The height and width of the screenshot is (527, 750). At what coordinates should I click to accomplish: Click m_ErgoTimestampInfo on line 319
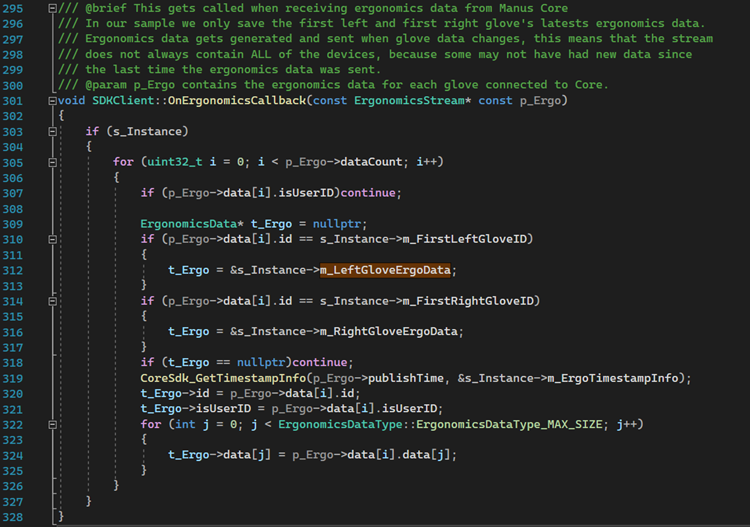pyautogui.click(x=612, y=378)
